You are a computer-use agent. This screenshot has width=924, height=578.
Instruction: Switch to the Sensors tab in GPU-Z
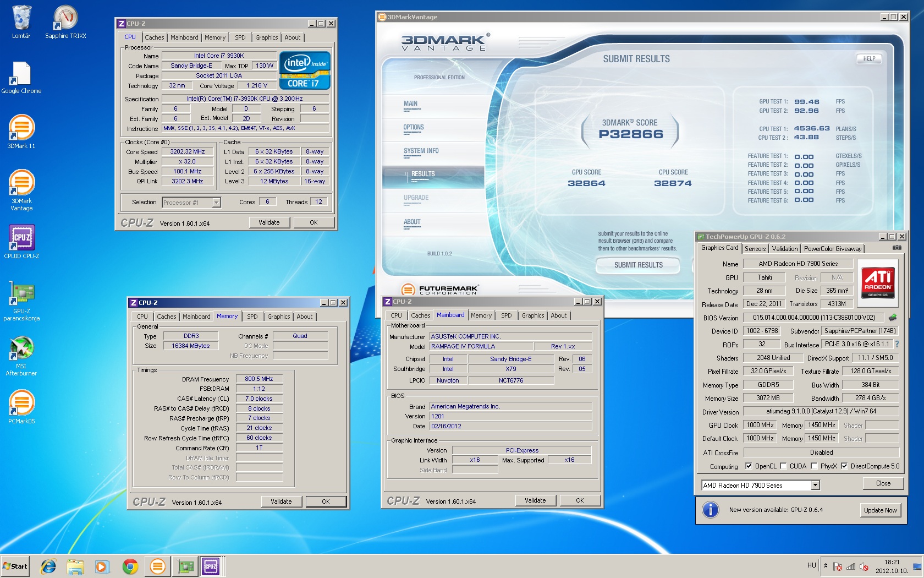(x=755, y=249)
